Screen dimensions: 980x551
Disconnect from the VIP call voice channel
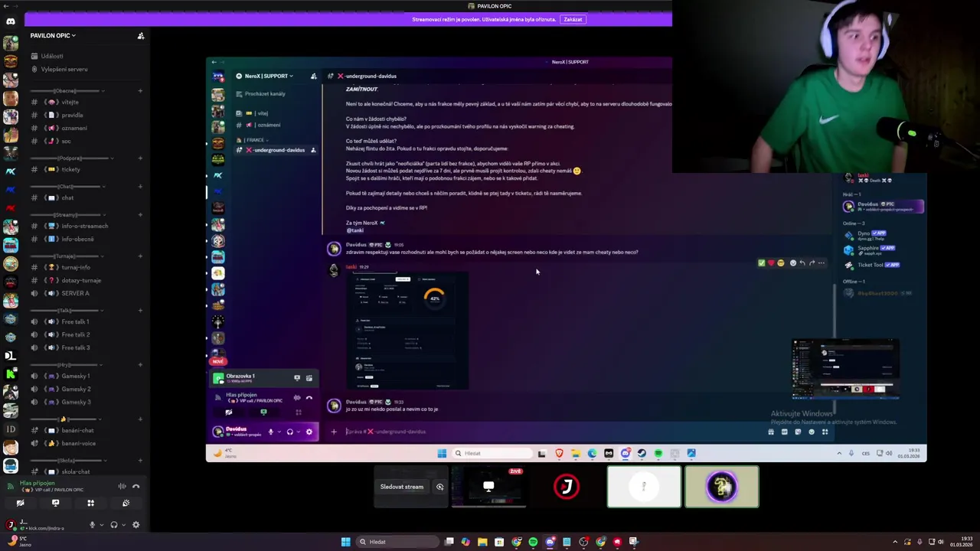tap(136, 486)
